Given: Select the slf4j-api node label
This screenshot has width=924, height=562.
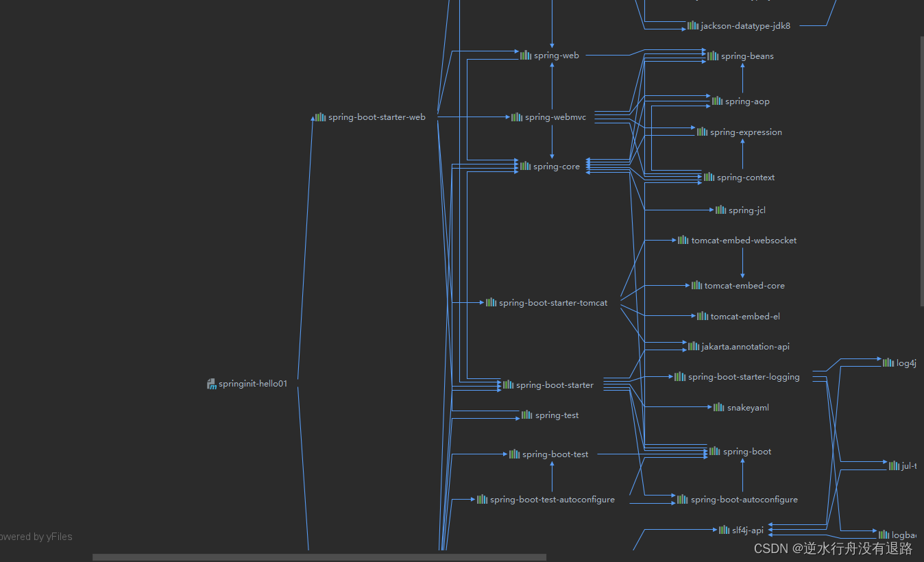Looking at the screenshot, I should pos(748,530).
